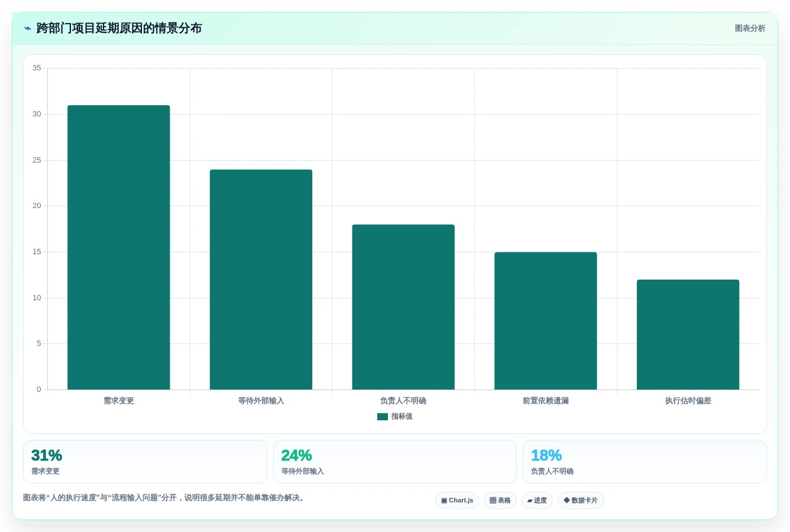790x532 pixels.
Task: Click the 指标值 legend label
Action: pyautogui.click(x=402, y=417)
